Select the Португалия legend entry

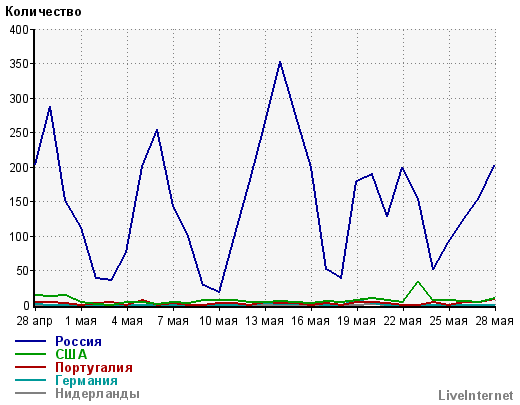94,367
